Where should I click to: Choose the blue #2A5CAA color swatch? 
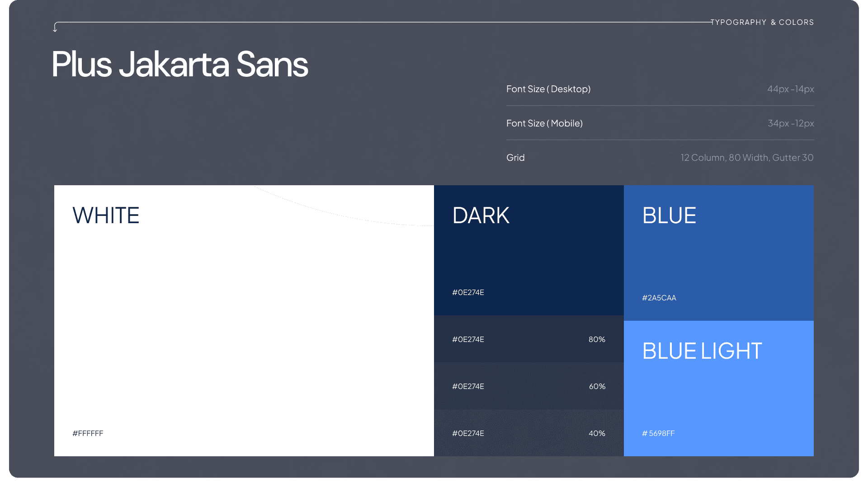(719, 253)
